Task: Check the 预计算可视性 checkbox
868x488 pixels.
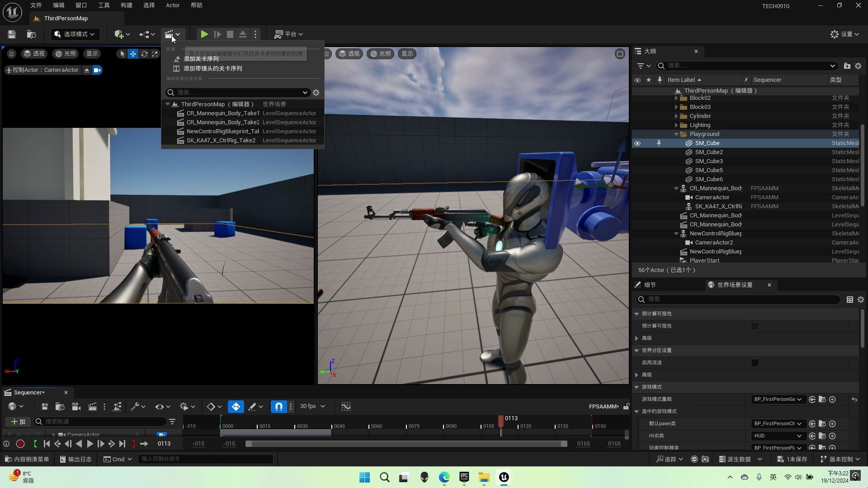Action: (x=755, y=326)
